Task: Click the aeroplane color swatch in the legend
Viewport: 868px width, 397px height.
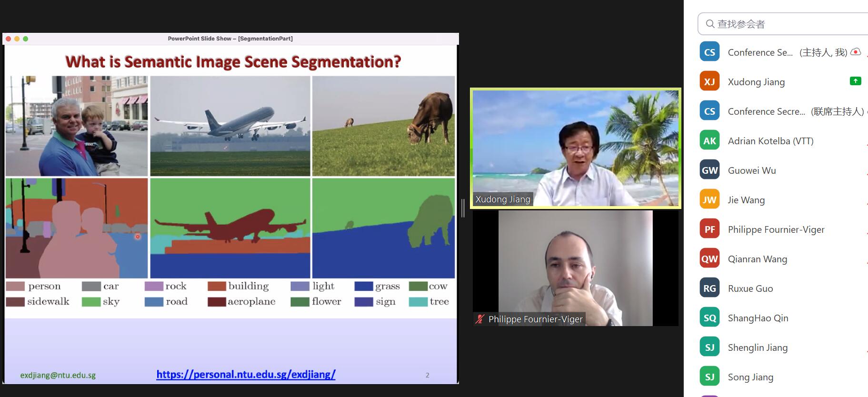Action: point(217,301)
